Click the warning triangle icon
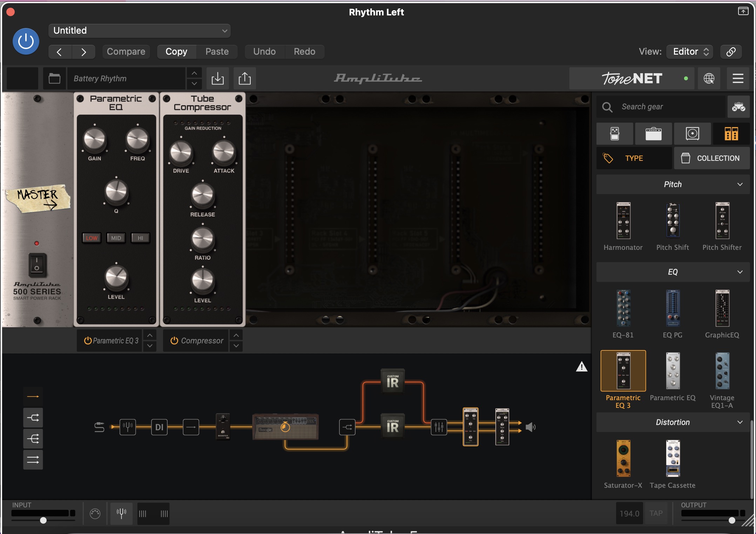Screen dimensions: 756x534 [x=581, y=367]
